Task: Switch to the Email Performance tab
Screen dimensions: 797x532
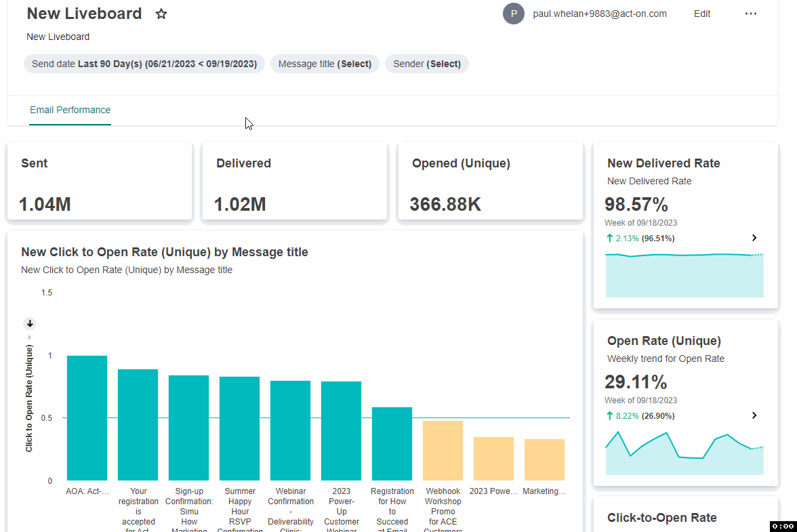Action: click(x=70, y=110)
